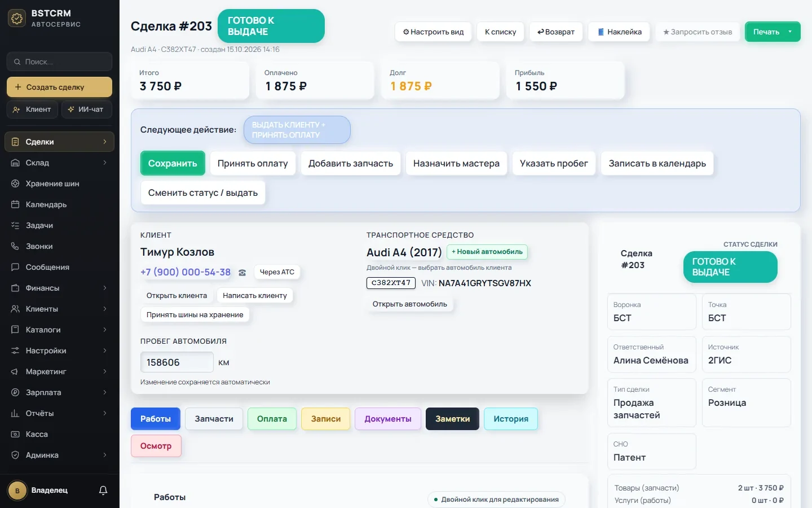This screenshot has height=508, width=812.
Task: Click the Клиенты people sidebar icon
Action: [x=15, y=309]
